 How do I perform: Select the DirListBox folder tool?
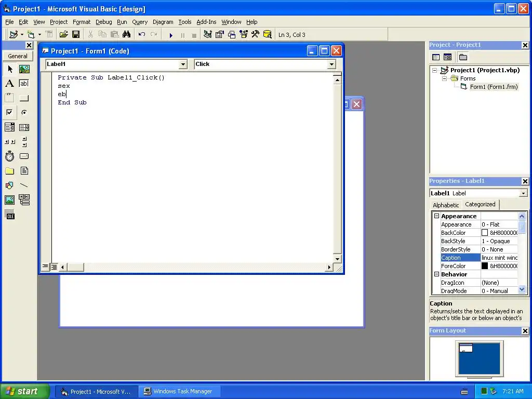[x=10, y=170]
